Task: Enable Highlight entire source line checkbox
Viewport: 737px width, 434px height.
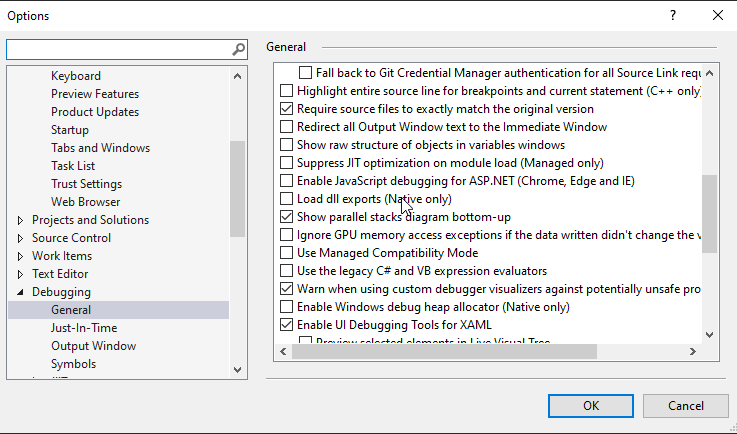Action: [x=286, y=90]
